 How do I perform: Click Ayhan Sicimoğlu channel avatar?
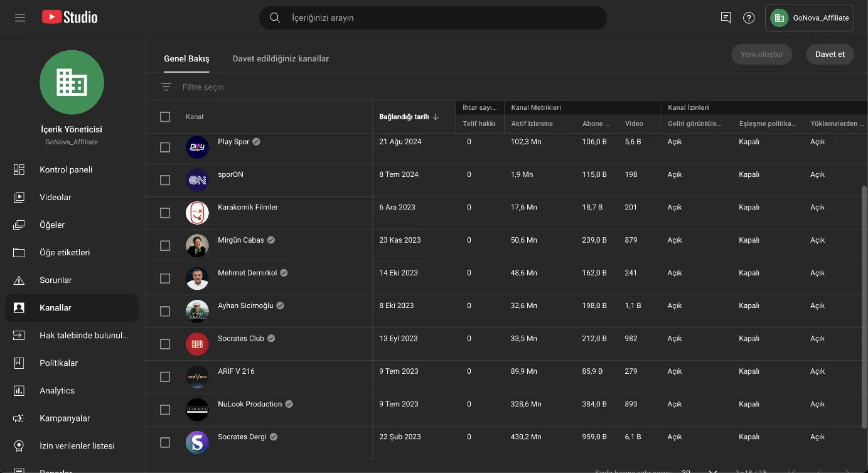(x=197, y=311)
